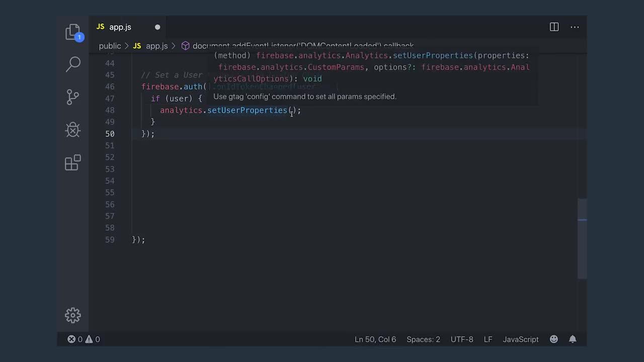644x362 pixels.
Task: Click 'auth' method on line 46
Action: click(193, 86)
